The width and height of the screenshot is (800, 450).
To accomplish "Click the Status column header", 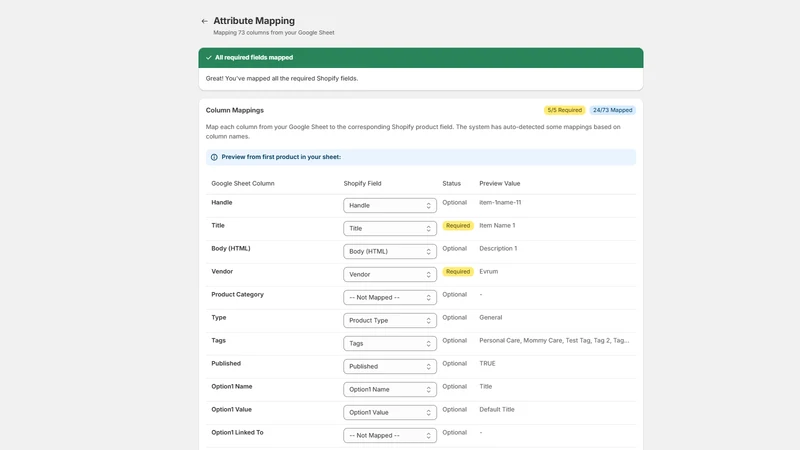I will 452,183.
